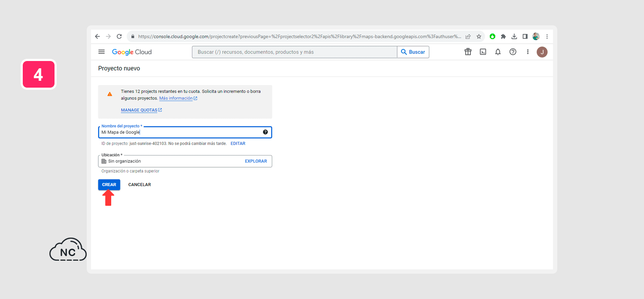
Task: Open the MANAGE QUOTAS link
Action: tap(139, 110)
